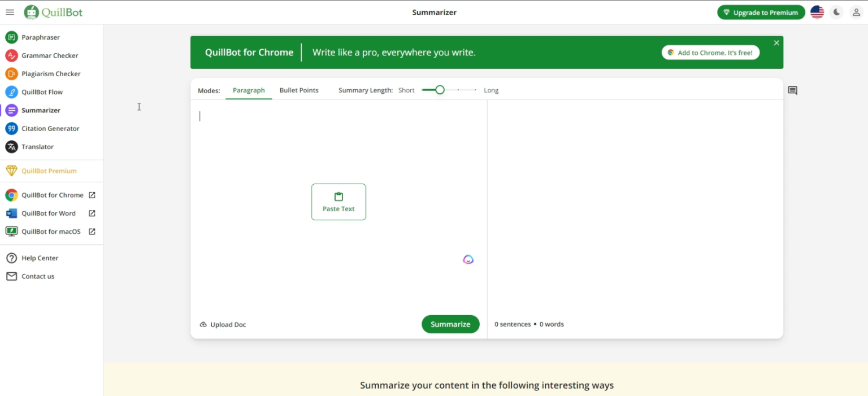Screen dimensions: 868x396
Task: Open the hamburger menu icon
Action: tap(10, 12)
